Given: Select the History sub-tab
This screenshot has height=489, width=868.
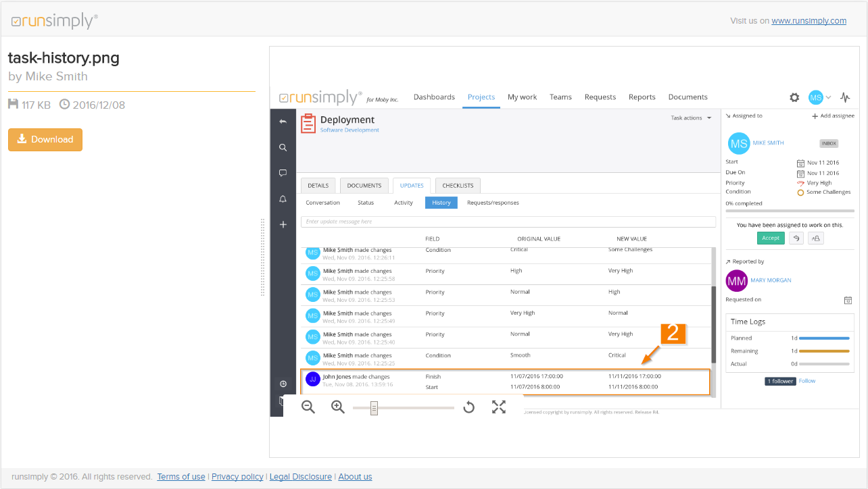Looking at the screenshot, I should click(x=441, y=203).
